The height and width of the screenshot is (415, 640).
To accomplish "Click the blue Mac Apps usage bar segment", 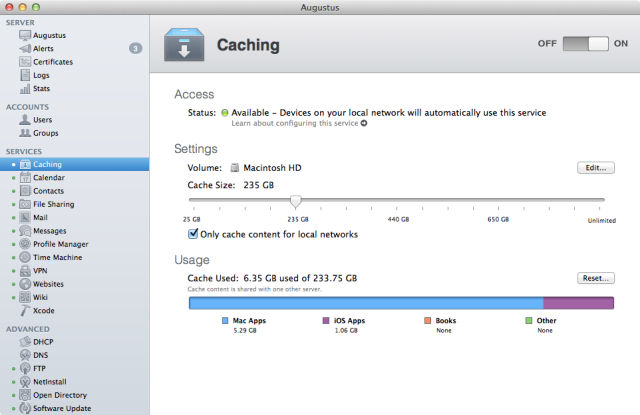I will pos(366,303).
